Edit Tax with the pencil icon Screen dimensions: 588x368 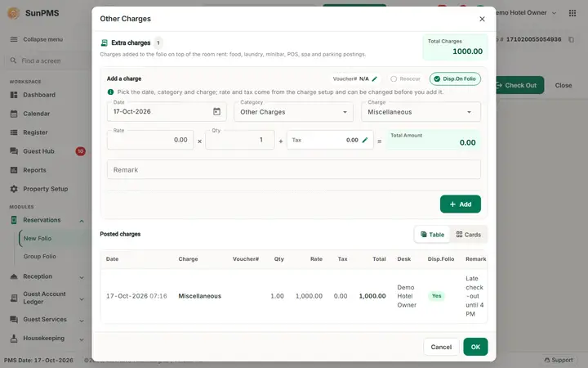coord(365,140)
